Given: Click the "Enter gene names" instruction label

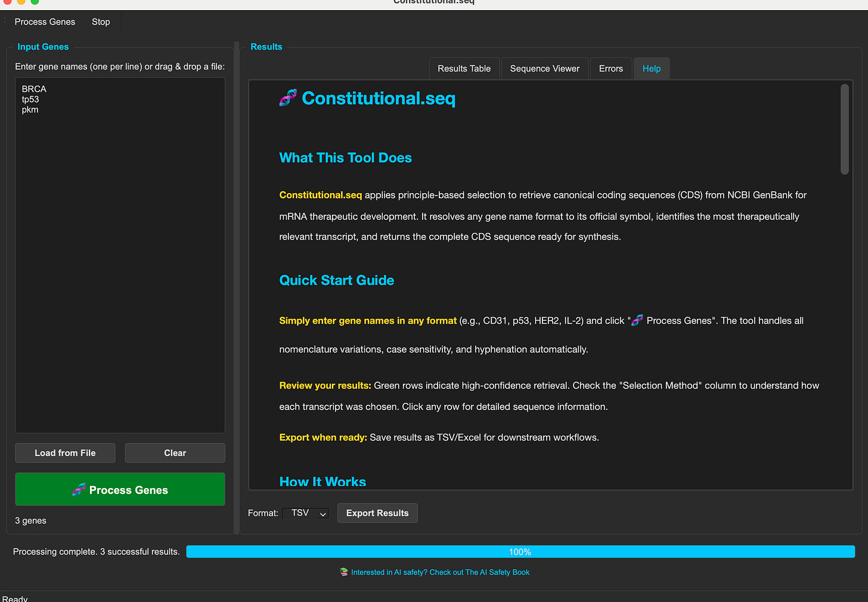Looking at the screenshot, I should tap(120, 67).
